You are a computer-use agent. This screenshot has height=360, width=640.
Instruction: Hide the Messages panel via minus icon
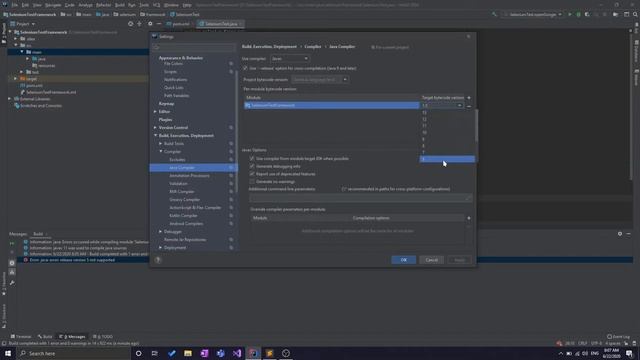[x=629, y=234]
